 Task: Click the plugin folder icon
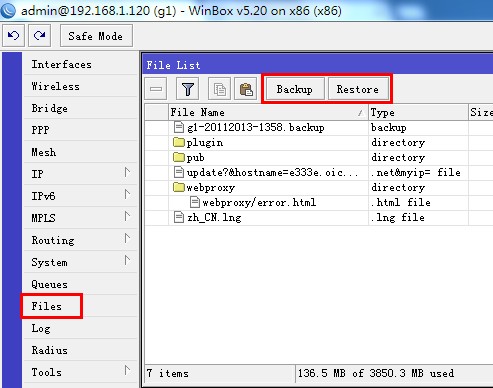[x=179, y=142]
